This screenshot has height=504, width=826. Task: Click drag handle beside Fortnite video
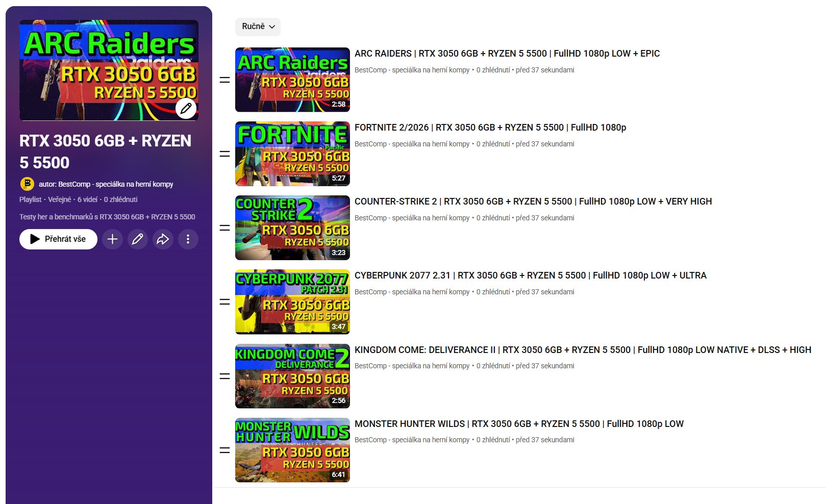point(224,154)
